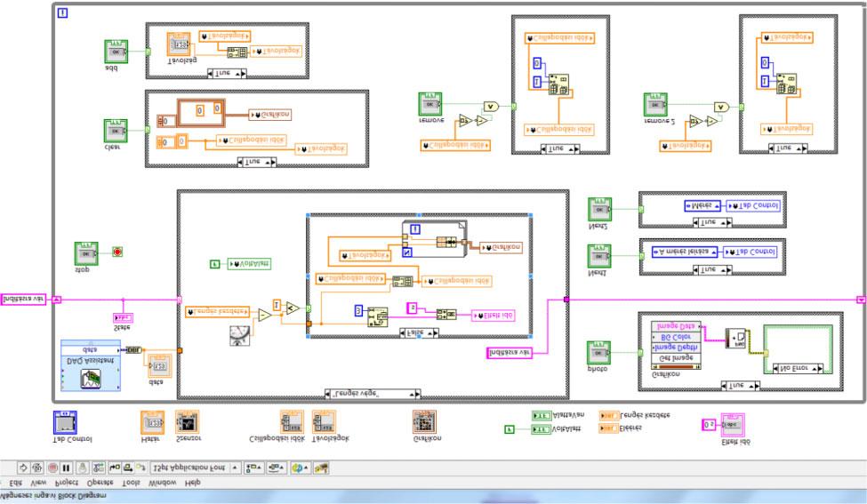This screenshot has width=867, height=504.
Task: Click the Run arrow toolbar button
Action: pos(23,468)
